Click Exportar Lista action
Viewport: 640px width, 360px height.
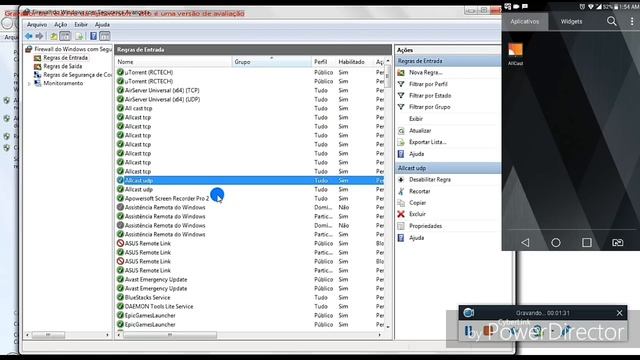(x=428, y=142)
